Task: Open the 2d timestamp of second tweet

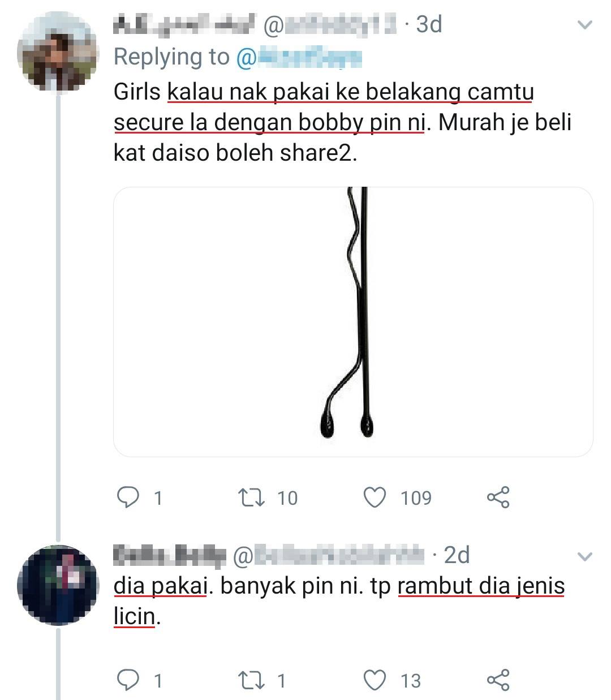Action: [x=457, y=556]
